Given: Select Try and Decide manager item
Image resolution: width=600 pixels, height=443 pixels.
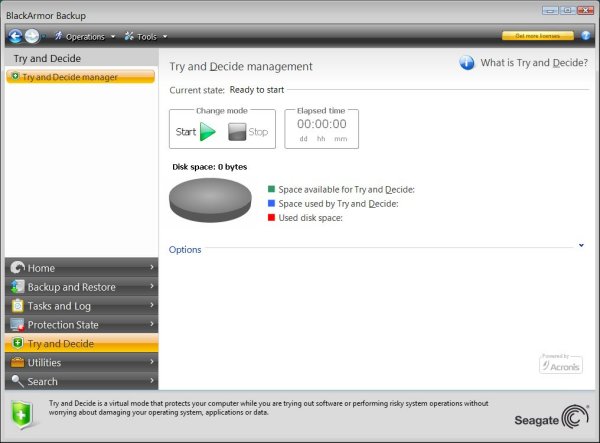Looking at the screenshot, I should click(81, 77).
